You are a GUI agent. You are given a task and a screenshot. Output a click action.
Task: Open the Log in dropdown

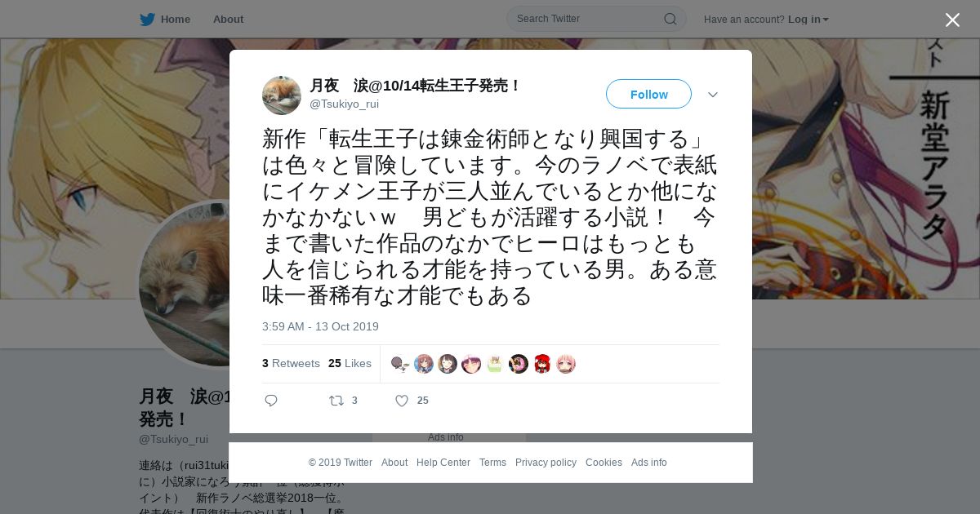(808, 19)
